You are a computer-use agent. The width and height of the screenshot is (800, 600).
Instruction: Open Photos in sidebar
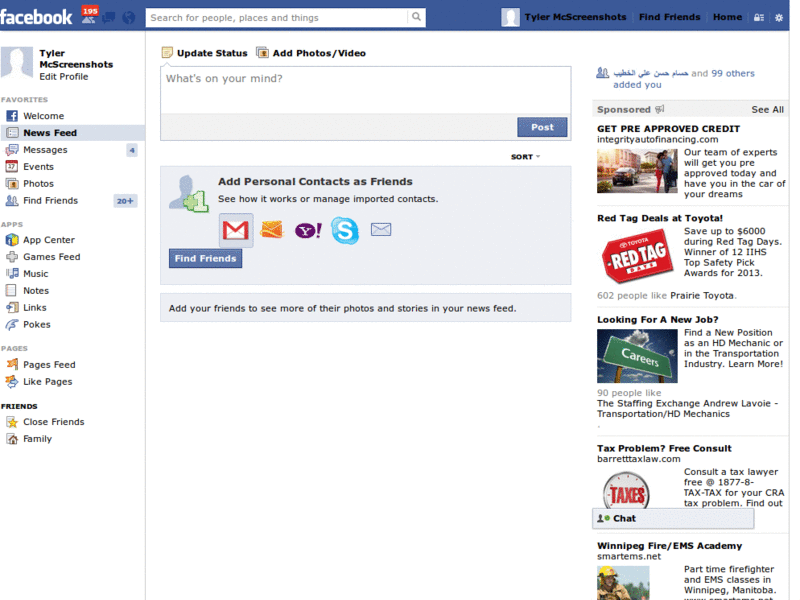[72, 184]
